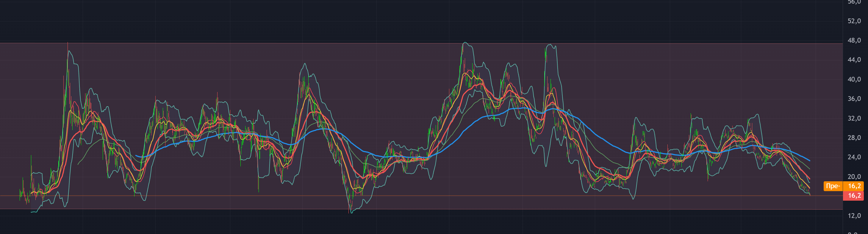
Task: Click the 48,0 label on price axis
Action: [x=854, y=40]
